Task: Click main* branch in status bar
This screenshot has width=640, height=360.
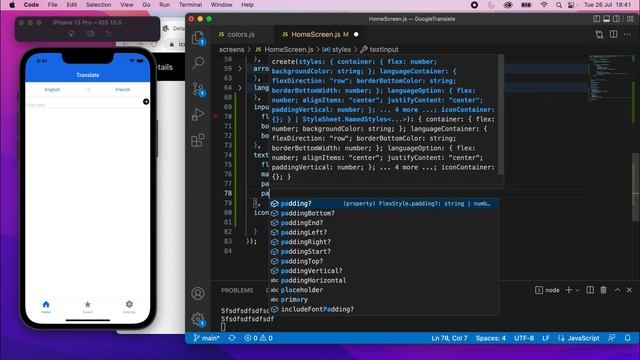Action: pyautogui.click(x=207, y=338)
